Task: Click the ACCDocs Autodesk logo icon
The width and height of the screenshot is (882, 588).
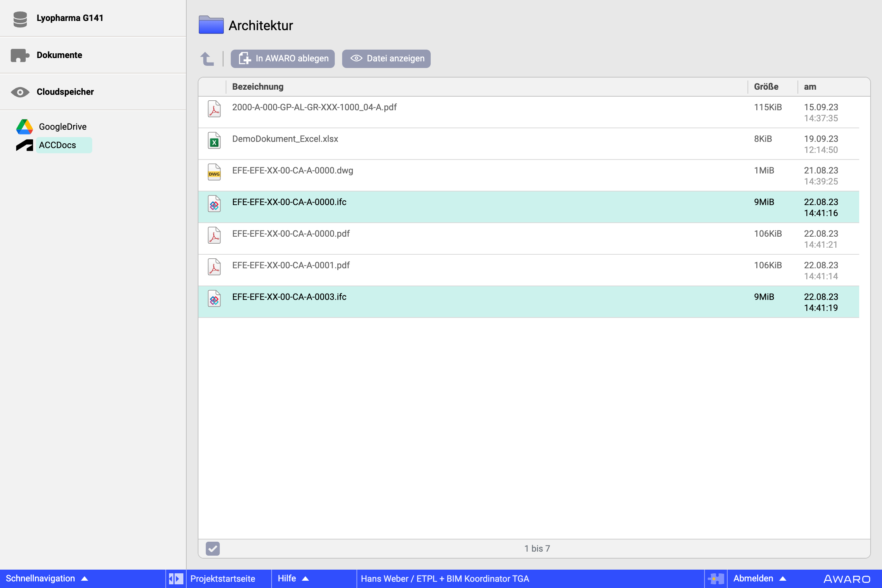Action: coord(24,145)
